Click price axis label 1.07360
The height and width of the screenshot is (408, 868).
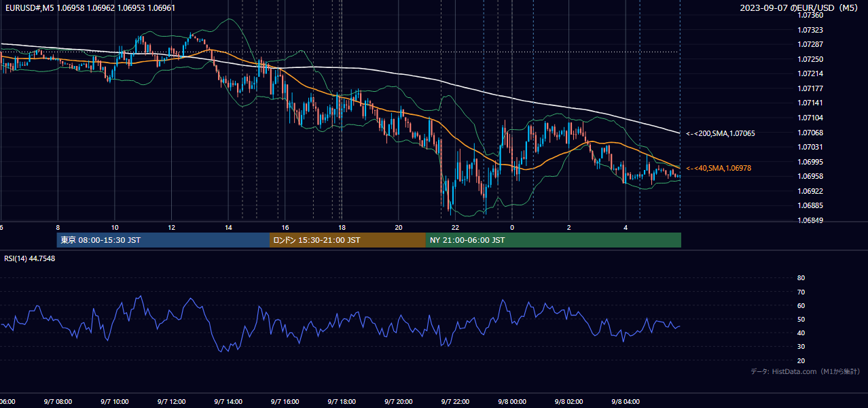pyautogui.click(x=810, y=16)
